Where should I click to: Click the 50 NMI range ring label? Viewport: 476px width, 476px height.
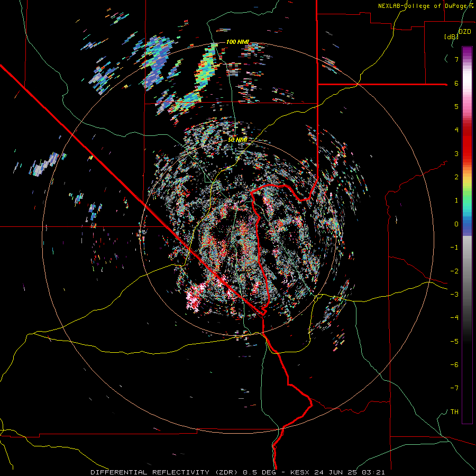point(237,140)
